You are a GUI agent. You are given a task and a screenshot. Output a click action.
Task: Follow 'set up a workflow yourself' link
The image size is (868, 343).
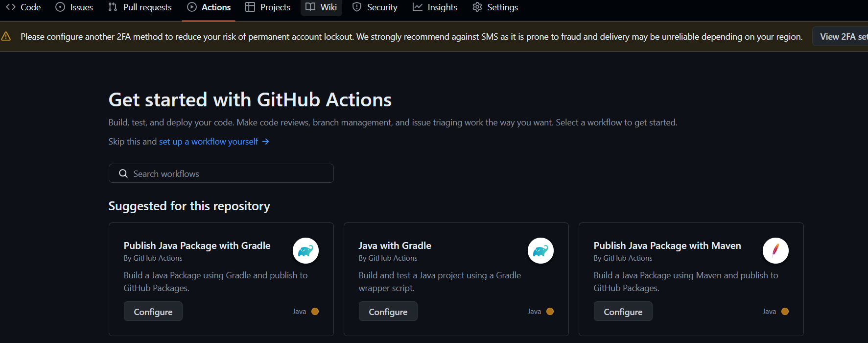[x=209, y=142]
